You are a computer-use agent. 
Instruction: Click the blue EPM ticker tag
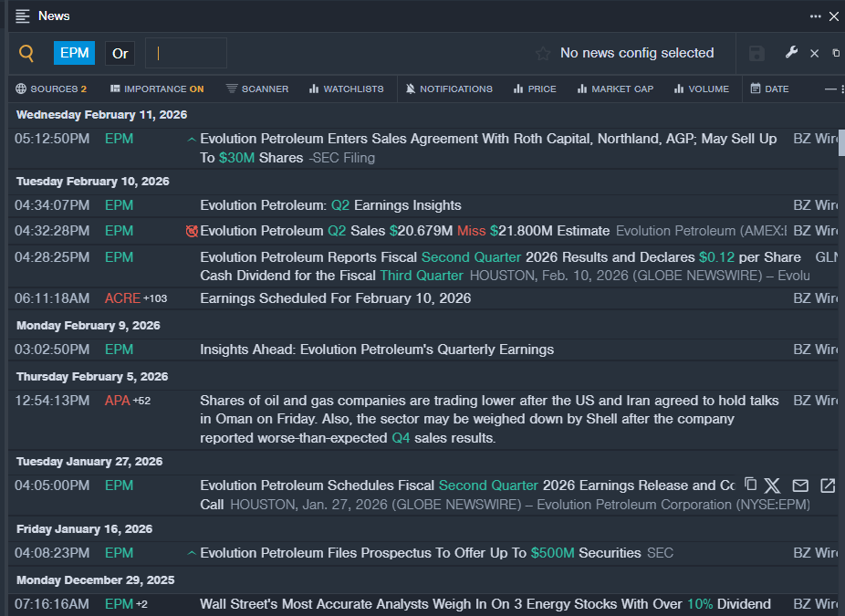[x=74, y=53]
